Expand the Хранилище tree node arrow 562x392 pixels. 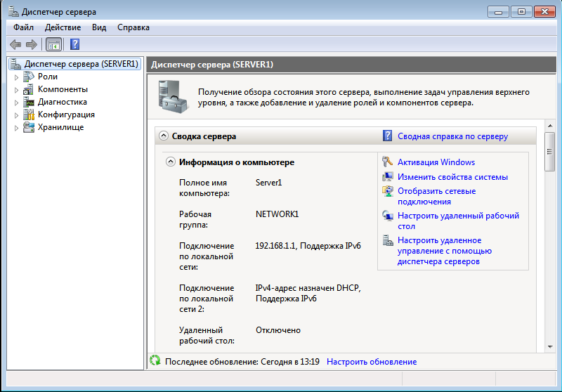coord(16,128)
